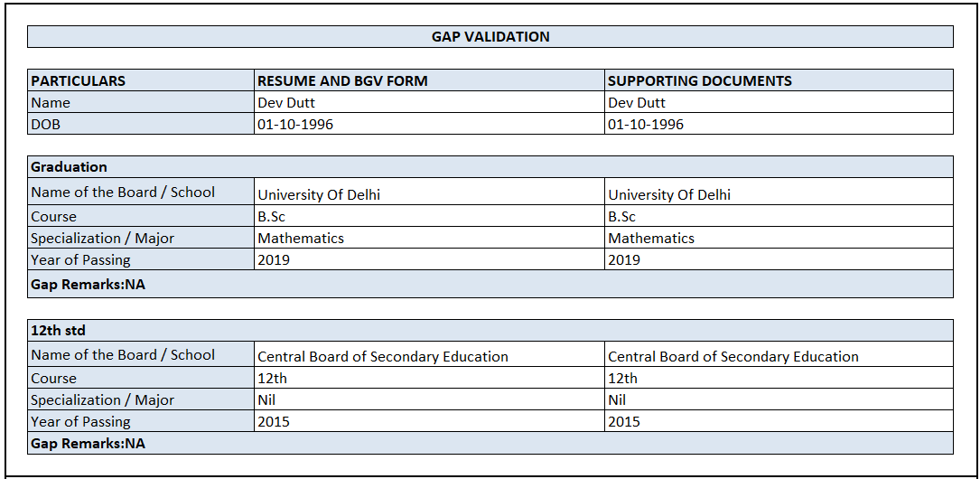Select B.Sc in the Supporting Documents column
This screenshot has height=479, width=980.
(x=622, y=217)
